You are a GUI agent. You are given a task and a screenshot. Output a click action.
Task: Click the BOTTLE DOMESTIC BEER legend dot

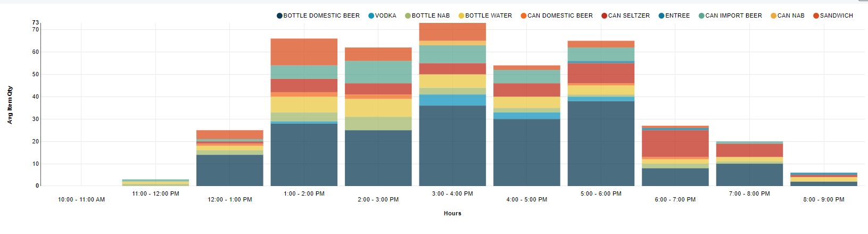point(279,16)
